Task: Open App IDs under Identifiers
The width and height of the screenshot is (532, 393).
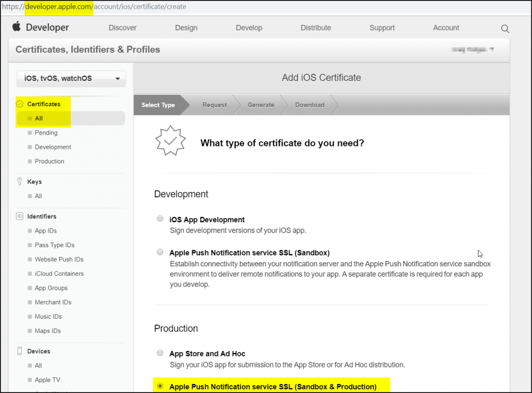Action: coord(45,231)
